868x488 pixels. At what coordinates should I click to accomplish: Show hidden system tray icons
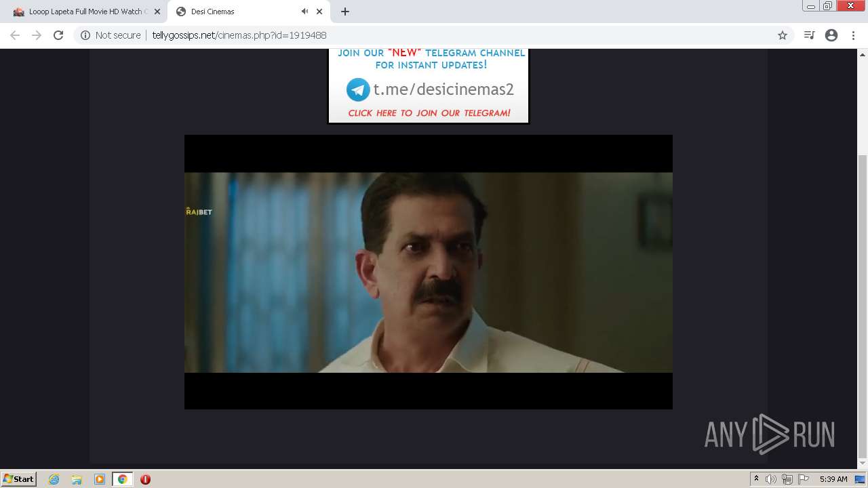pyautogui.click(x=756, y=479)
